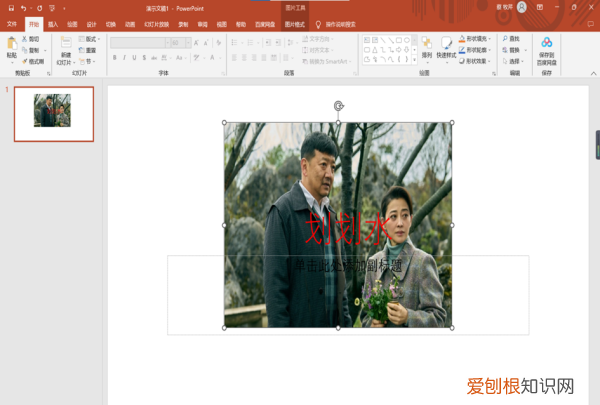The width and height of the screenshot is (600, 405).
Task: Open the Text Direction (文字方向) dropdown
Action: tap(318, 39)
